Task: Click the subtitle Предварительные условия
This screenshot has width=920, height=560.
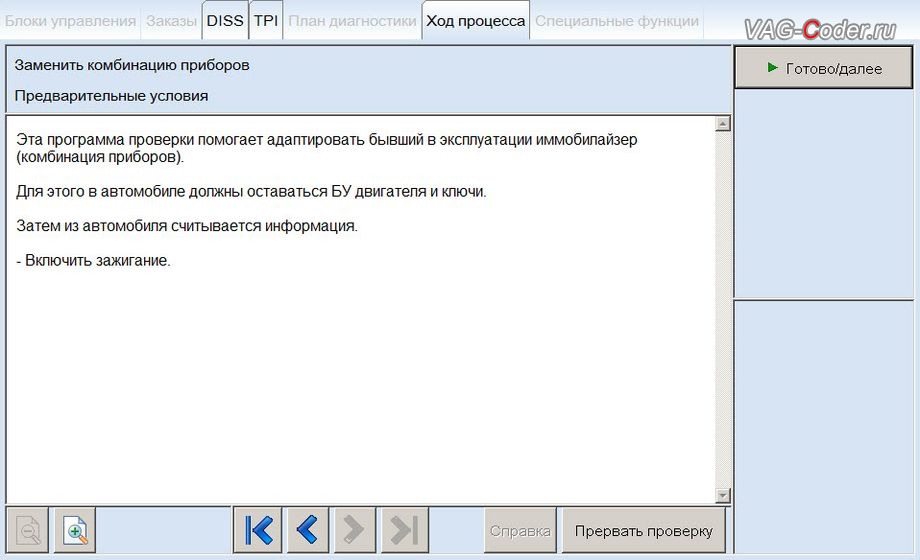Action: [x=111, y=96]
